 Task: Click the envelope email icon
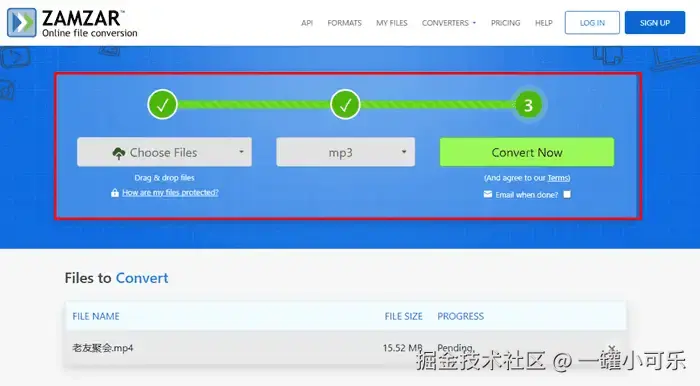click(488, 194)
